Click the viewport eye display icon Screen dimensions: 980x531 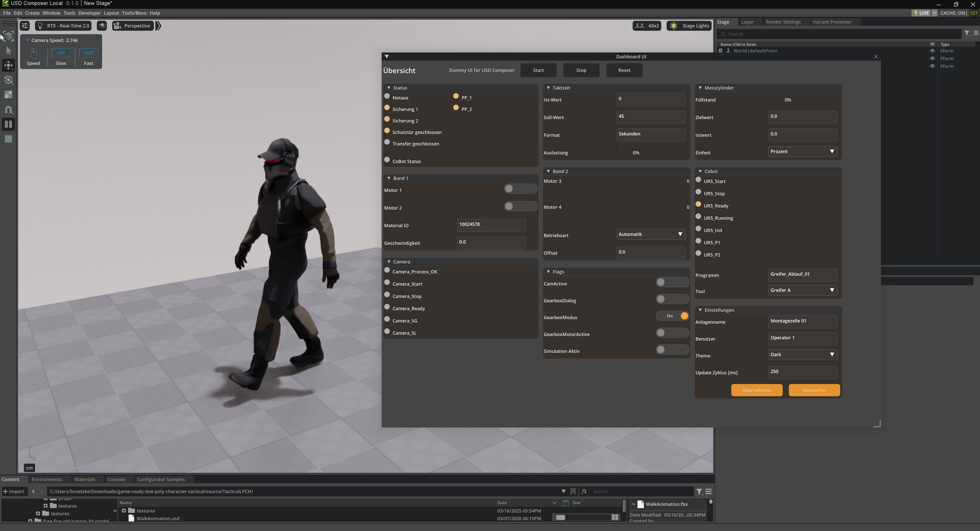click(102, 26)
